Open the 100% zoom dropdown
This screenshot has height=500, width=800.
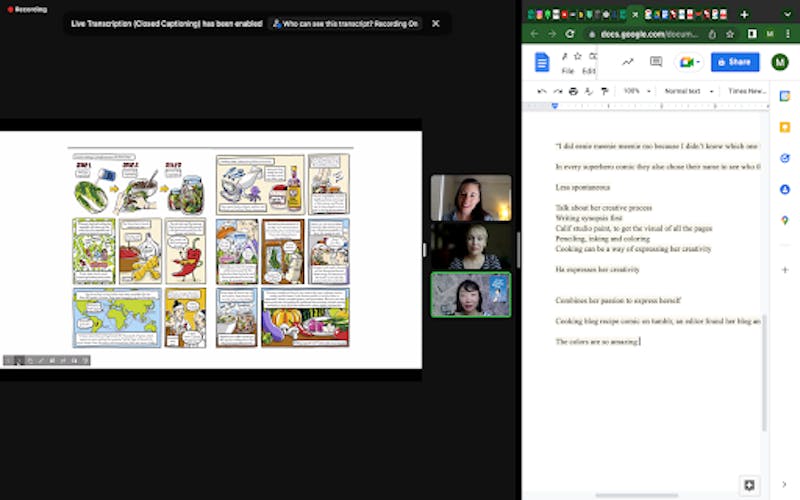(636, 91)
